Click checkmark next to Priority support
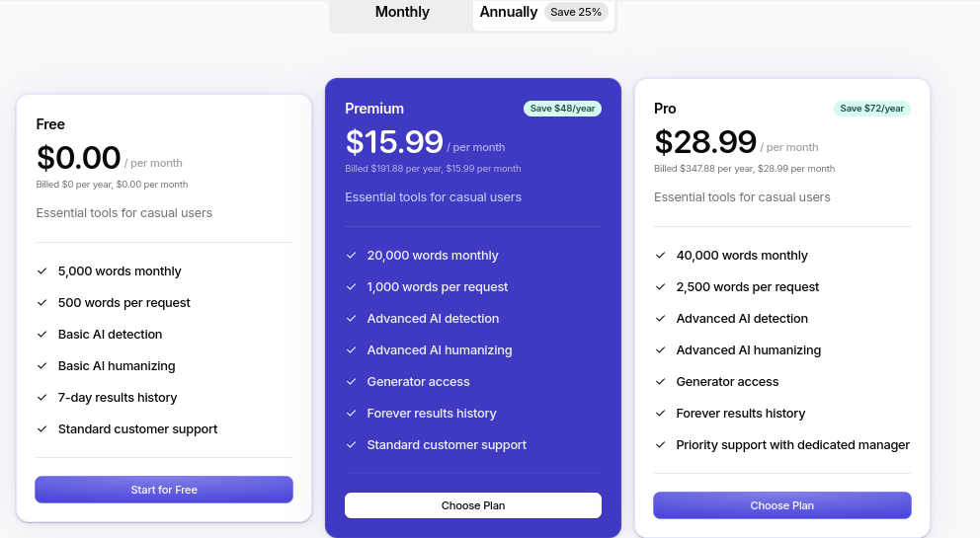Viewport: 980px width, 538px height. pos(660,445)
